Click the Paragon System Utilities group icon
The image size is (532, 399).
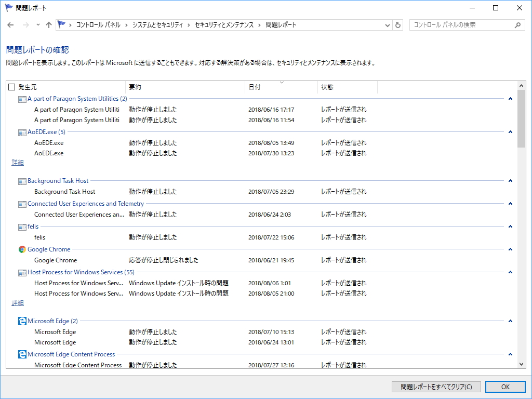pyautogui.click(x=22, y=99)
